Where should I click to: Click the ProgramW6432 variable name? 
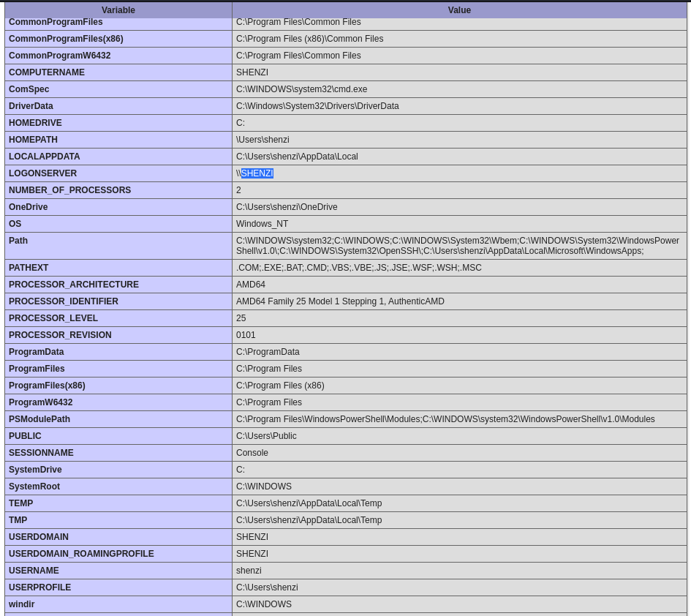point(40,402)
